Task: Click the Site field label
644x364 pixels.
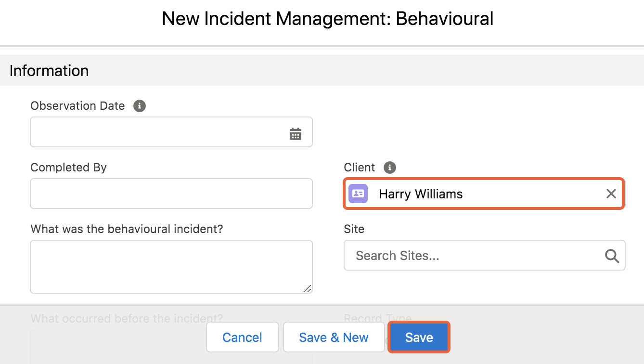Action: click(x=354, y=229)
